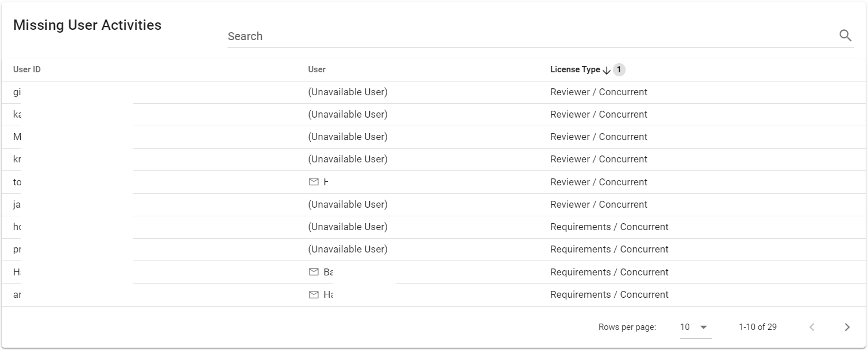Toggle sorting on the User ID column
Image resolution: width=868 pixels, height=350 pixels.
(x=26, y=69)
